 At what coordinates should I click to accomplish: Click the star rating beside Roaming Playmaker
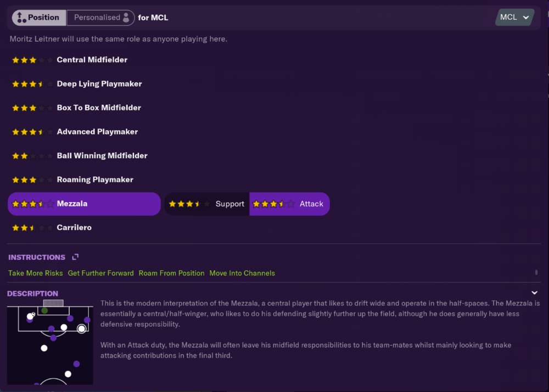(32, 180)
